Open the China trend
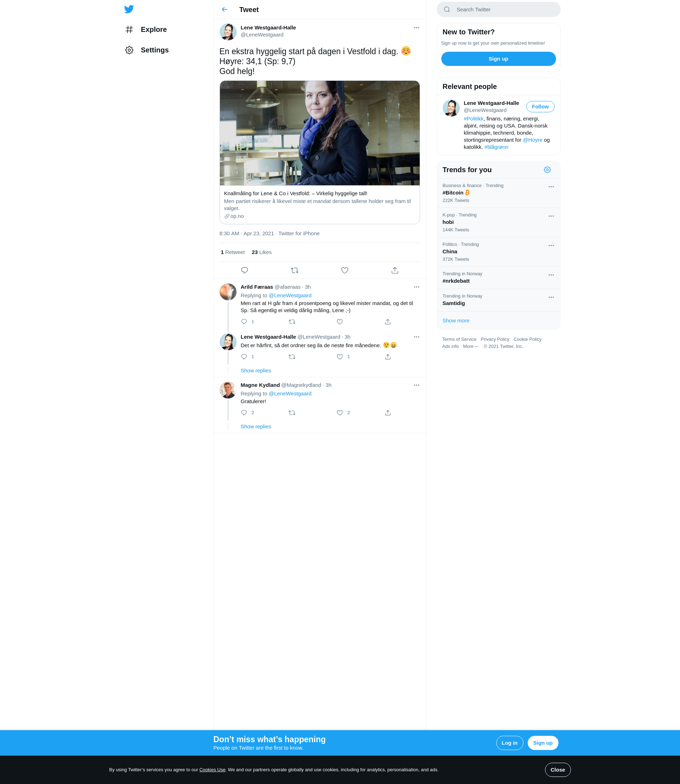The width and height of the screenshot is (680, 784). [x=498, y=252]
